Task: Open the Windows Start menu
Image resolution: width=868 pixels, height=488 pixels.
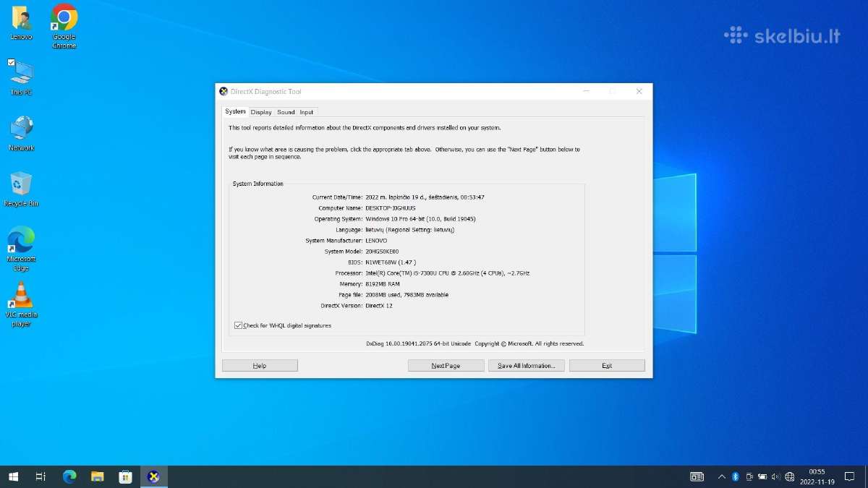Action: coord(13,476)
